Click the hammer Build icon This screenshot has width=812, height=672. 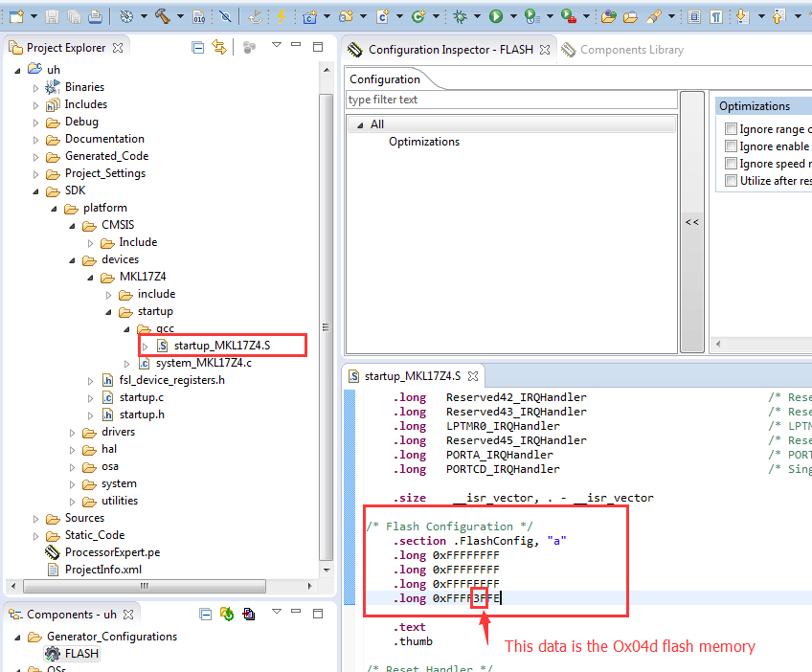click(163, 16)
